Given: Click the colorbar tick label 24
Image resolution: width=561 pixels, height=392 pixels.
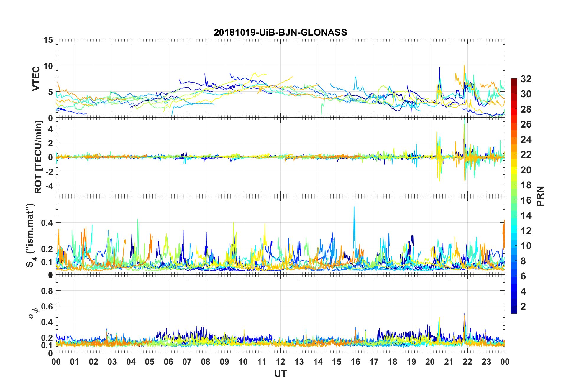Looking at the screenshot, I should tap(526, 139).
